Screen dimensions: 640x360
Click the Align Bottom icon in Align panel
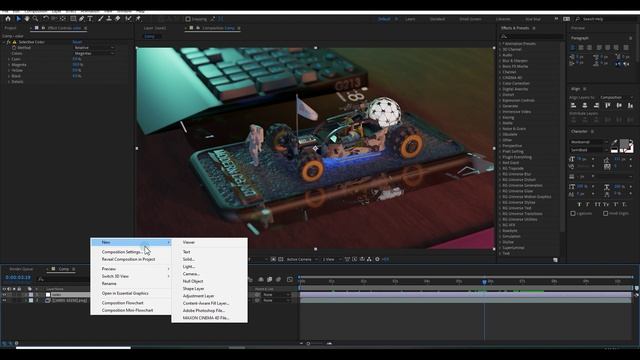tap(631, 106)
